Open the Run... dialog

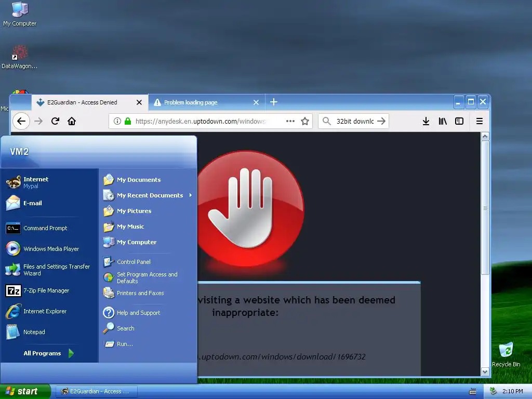[x=148, y=344]
